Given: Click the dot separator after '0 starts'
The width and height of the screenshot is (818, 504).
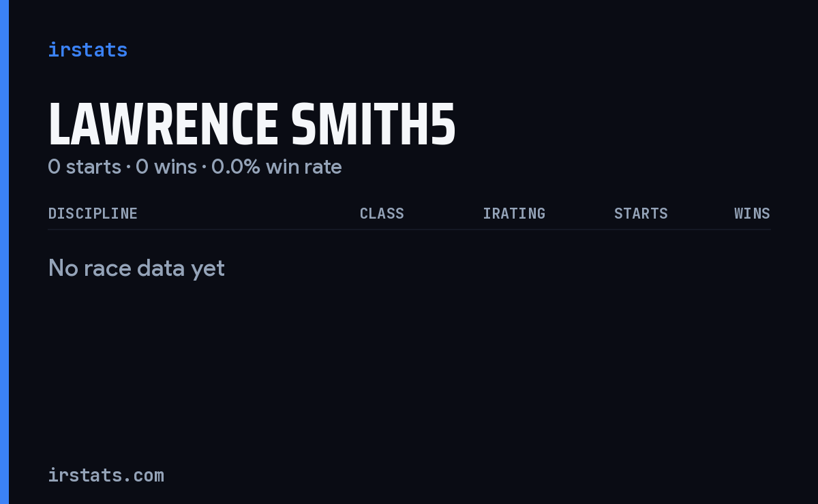Looking at the screenshot, I should [128, 167].
